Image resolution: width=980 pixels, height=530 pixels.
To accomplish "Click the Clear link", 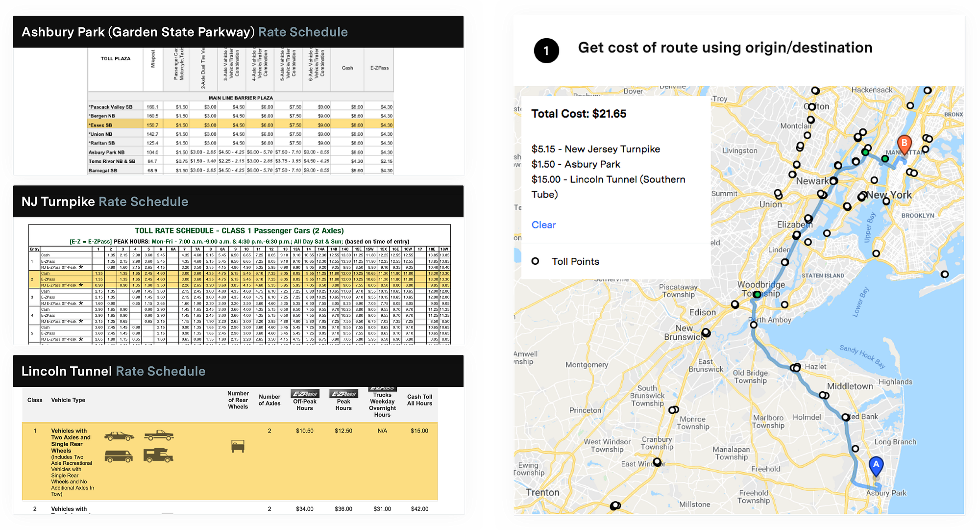I will [x=543, y=225].
